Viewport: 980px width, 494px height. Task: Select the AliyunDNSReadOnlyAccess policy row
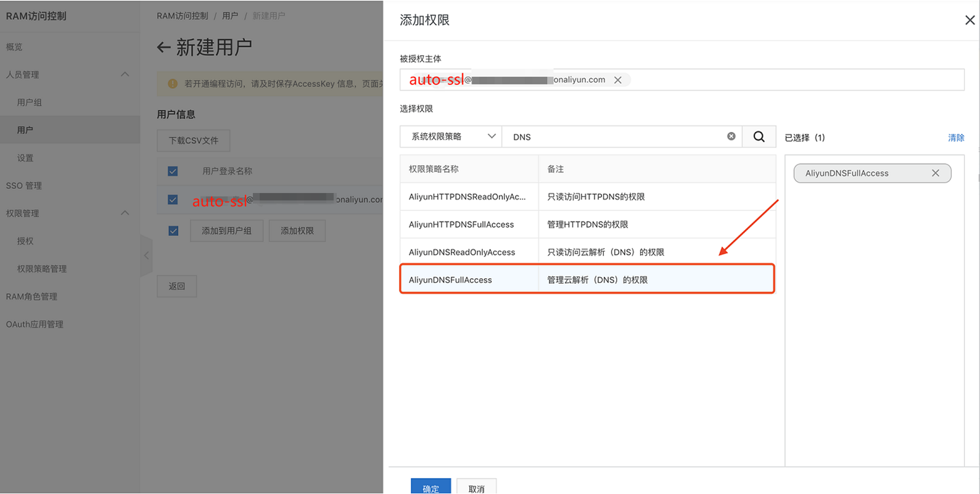588,252
